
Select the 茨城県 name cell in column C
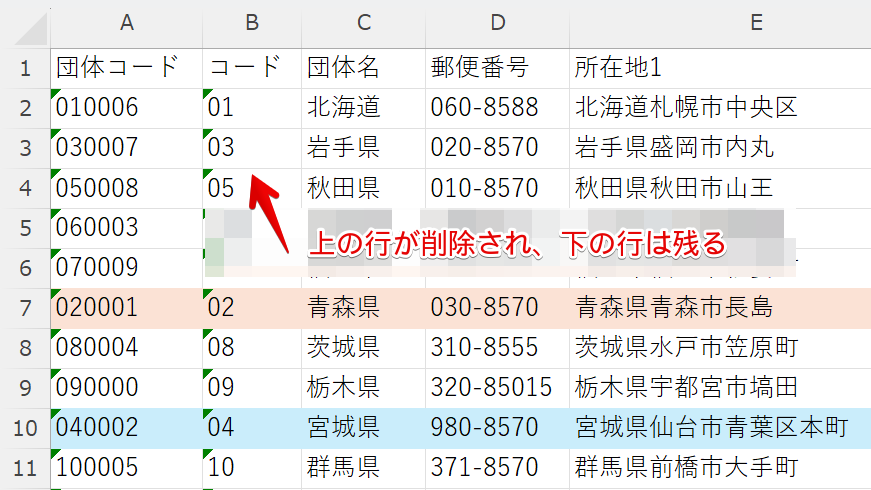(x=363, y=349)
